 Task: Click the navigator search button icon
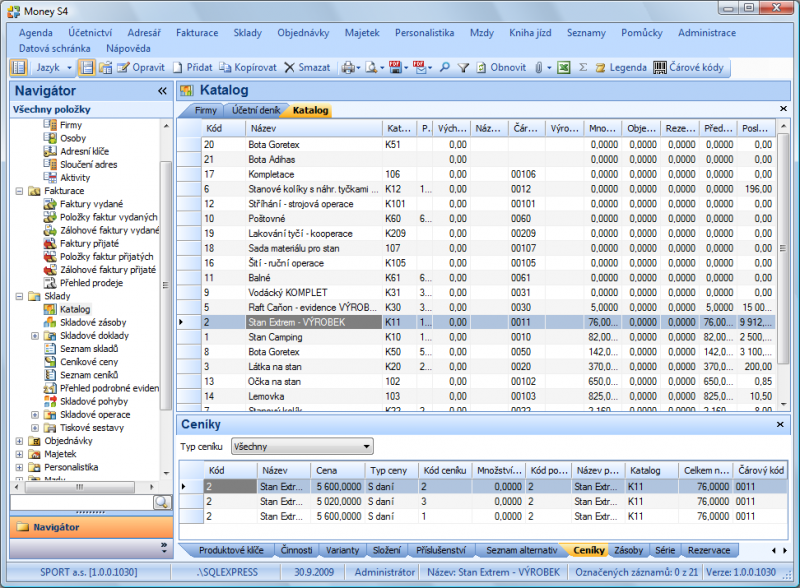pos(162,502)
